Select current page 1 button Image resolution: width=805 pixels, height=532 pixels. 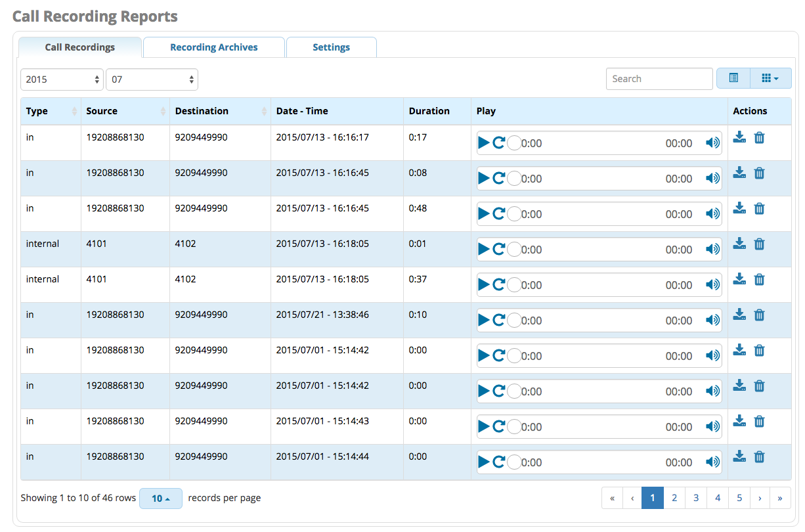[x=653, y=498]
